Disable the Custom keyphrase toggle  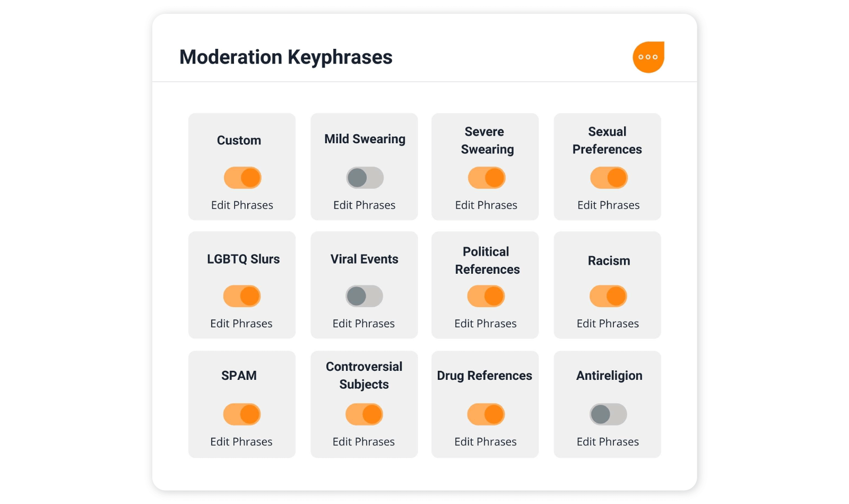click(242, 178)
